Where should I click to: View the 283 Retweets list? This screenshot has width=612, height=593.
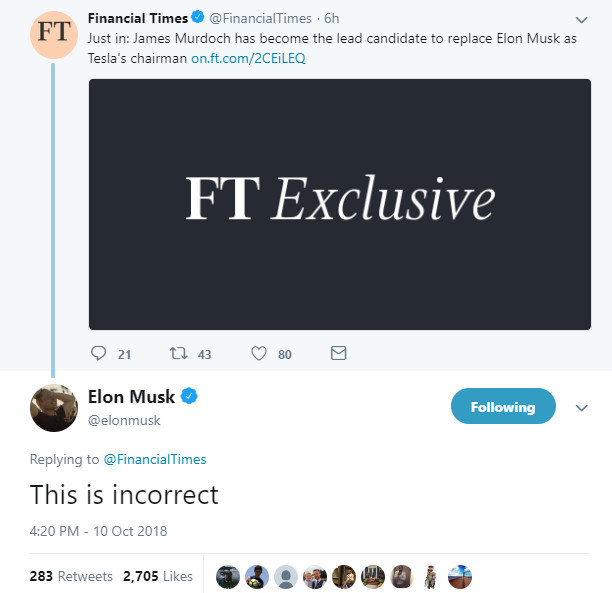point(71,576)
